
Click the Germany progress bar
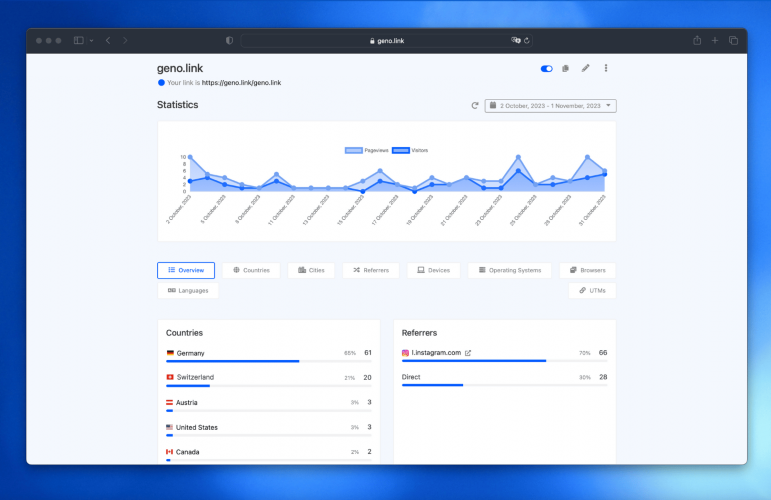(268, 361)
